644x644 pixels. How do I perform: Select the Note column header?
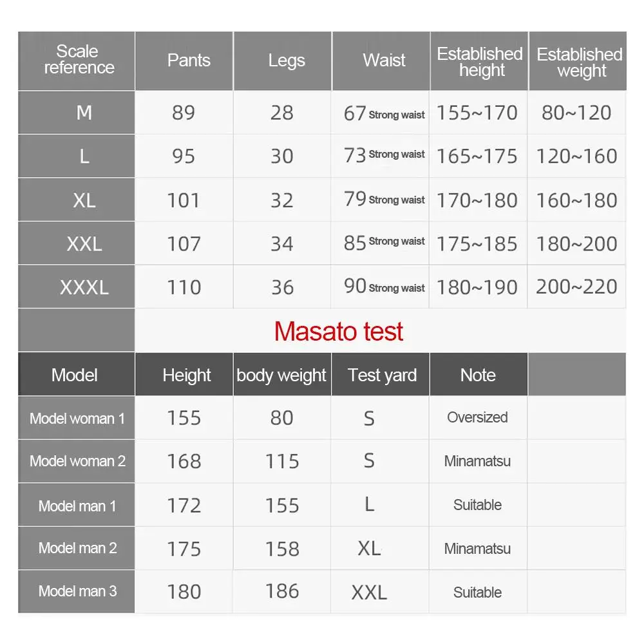(x=478, y=375)
